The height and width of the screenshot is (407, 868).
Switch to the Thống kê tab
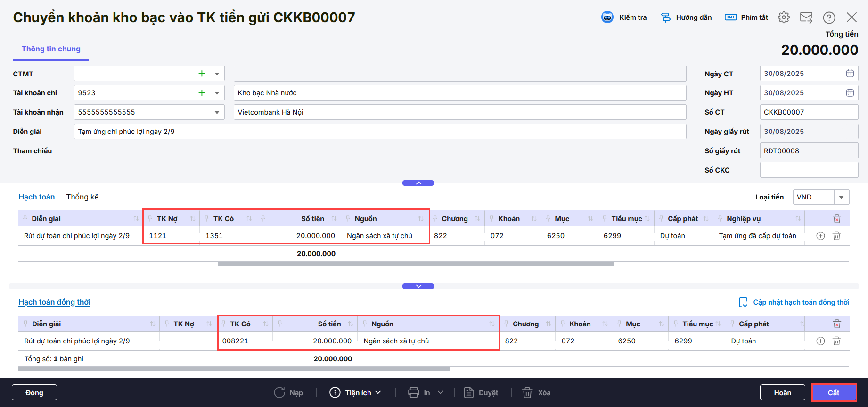82,197
